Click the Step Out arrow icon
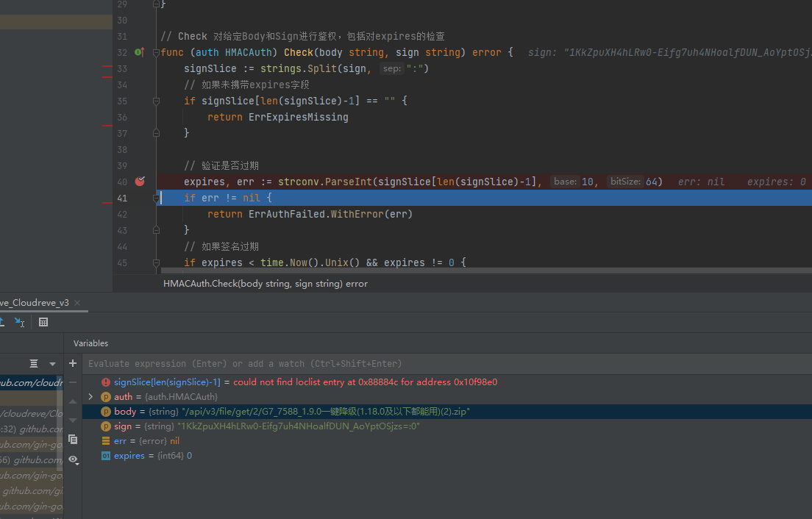The width and height of the screenshot is (812, 519). click(3, 321)
